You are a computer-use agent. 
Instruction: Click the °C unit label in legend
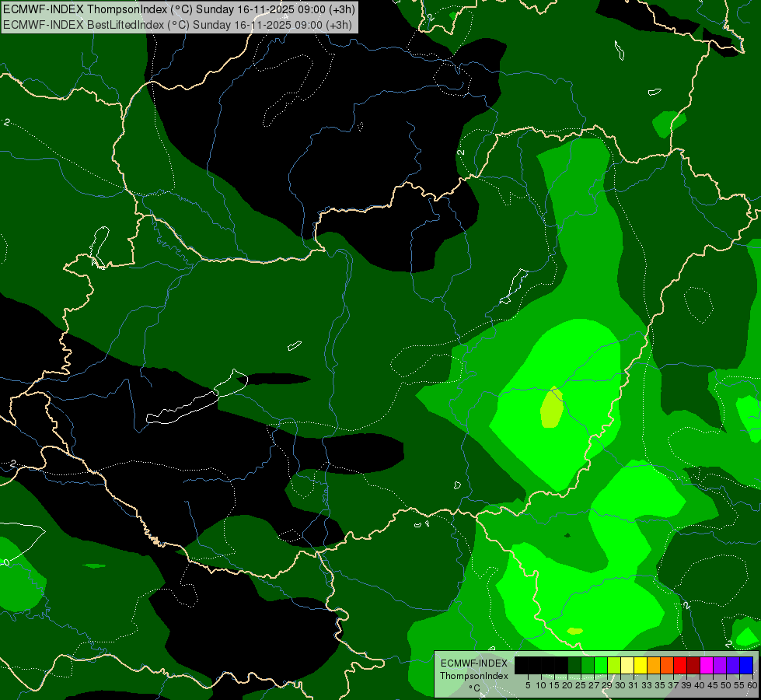coord(474,688)
